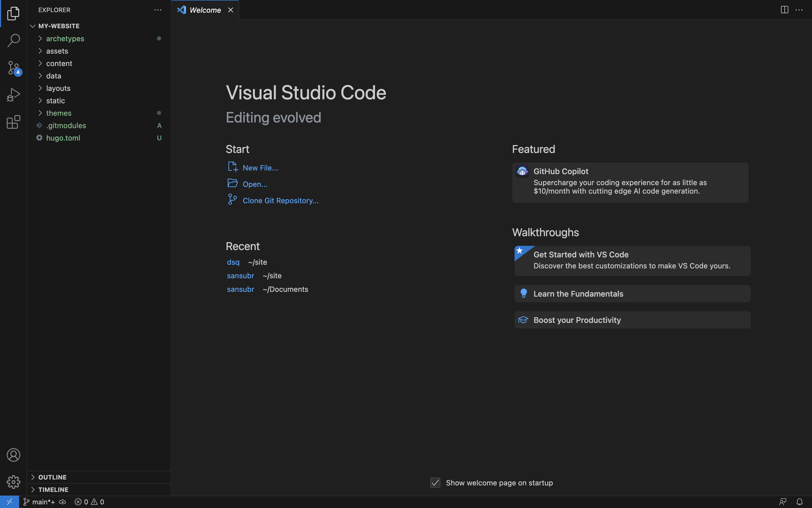Click the .gitmodules file icon
The width and height of the screenshot is (812, 508).
click(x=39, y=125)
